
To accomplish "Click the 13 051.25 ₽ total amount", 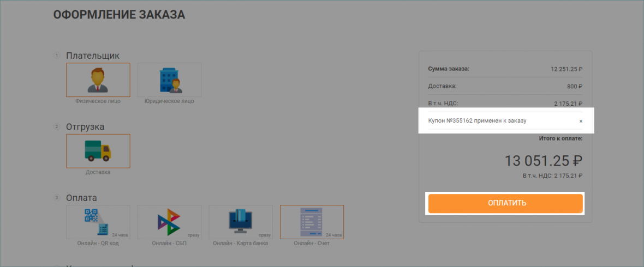I will click(544, 160).
